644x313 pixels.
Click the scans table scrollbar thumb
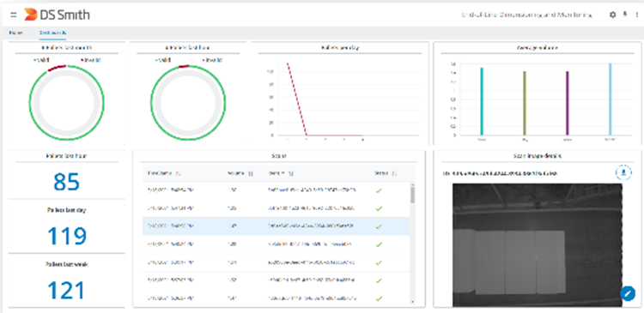[x=412, y=196]
